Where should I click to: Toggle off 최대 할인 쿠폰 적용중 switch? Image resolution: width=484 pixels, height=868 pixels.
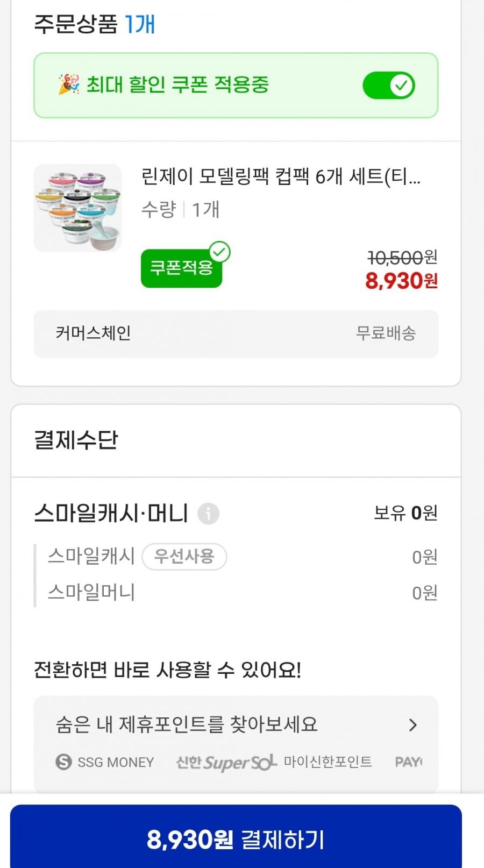coord(388,86)
